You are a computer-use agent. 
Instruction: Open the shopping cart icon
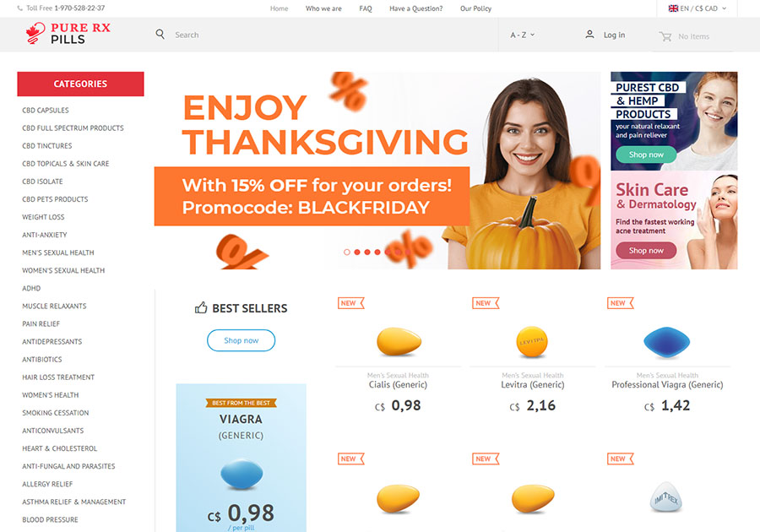tap(665, 36)
